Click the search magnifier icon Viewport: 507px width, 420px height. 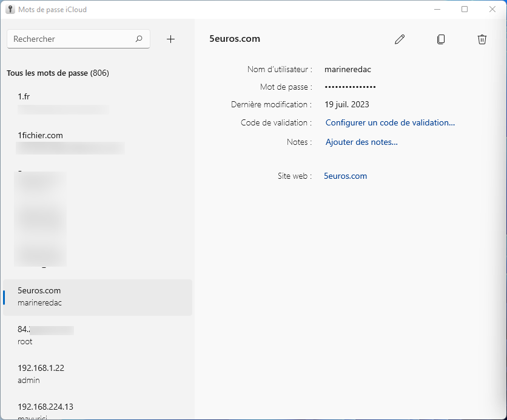[139, 39]
